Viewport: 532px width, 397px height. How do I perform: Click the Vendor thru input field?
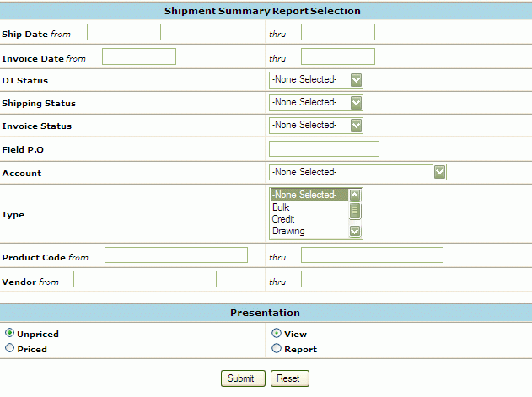point(372,279)
